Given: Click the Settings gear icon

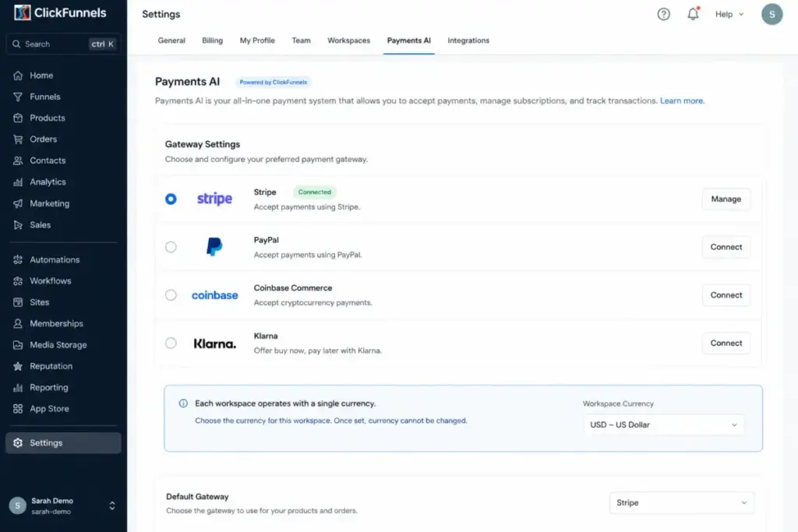Looking at the screenshot, I should (18, 443).
